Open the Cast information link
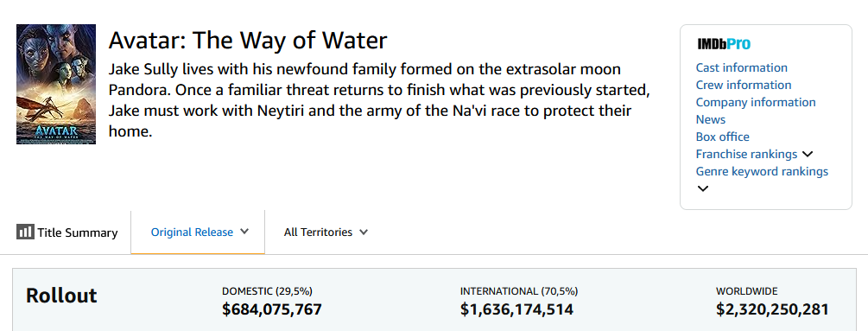This screenshot has width=868, height=331. [741, 67]
